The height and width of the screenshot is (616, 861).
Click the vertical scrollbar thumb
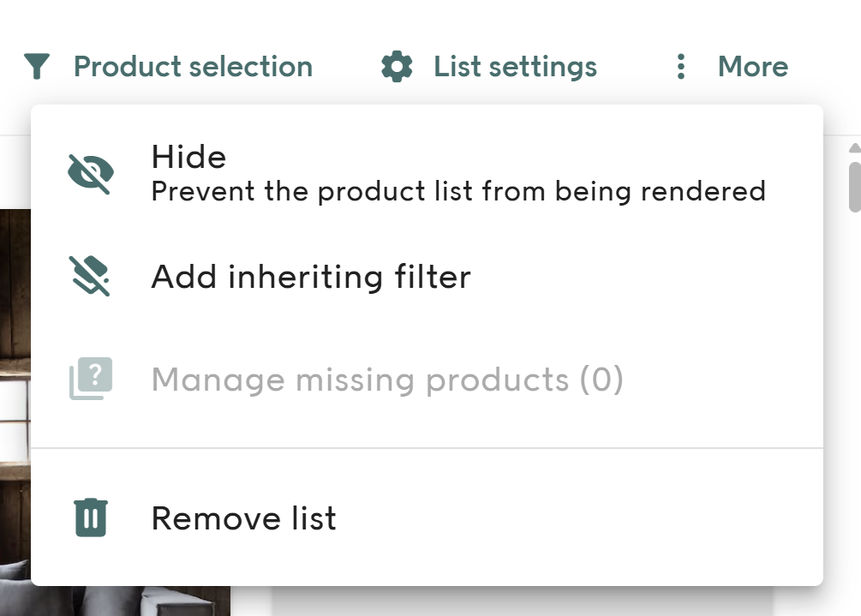tap(854, 184)
